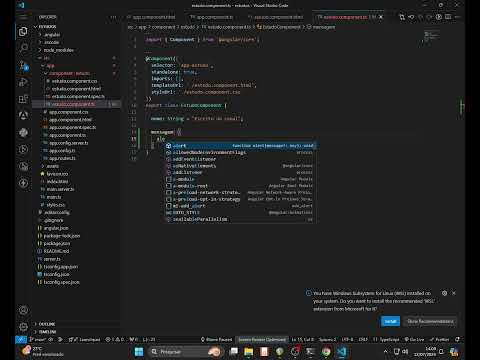480x360 pixels.
Task: Click mensagem in the breadcrumb
Action: [321, 27]
